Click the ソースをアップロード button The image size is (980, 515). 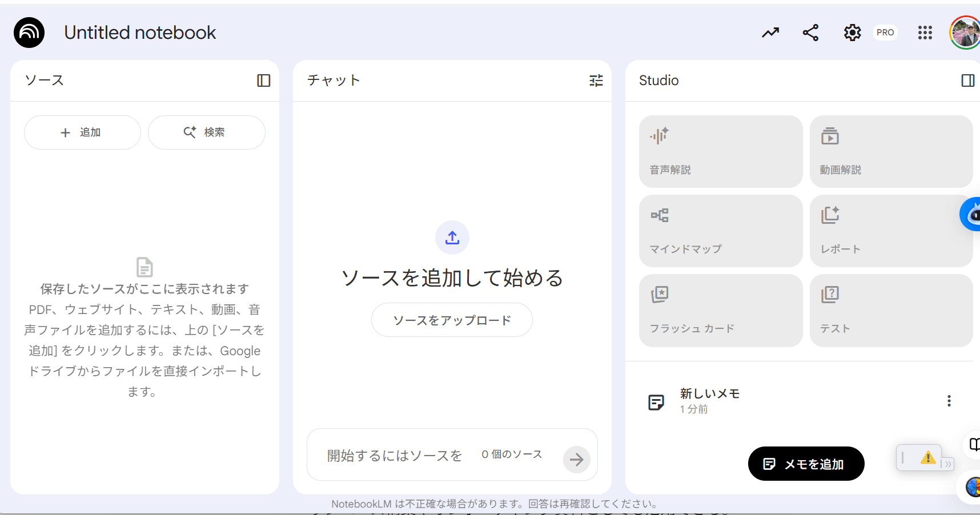[452, 320]
